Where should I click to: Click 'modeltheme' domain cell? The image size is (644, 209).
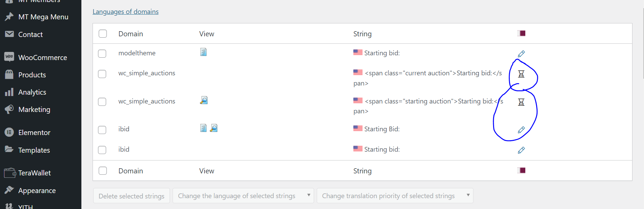click(137, 53)
